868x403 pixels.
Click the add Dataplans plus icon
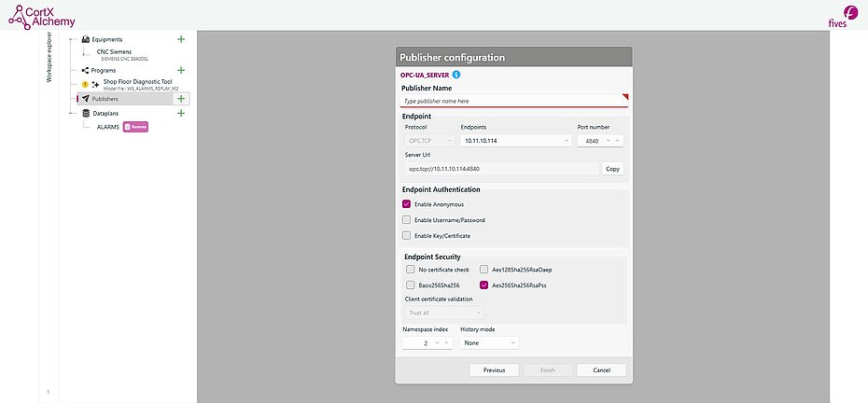click(x=181, y=113)
